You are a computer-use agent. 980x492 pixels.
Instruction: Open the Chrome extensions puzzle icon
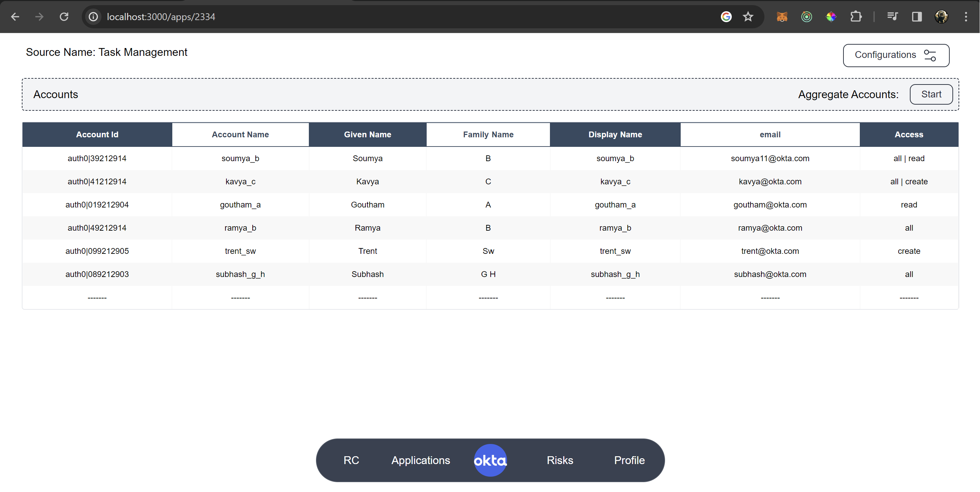(856, 16)
